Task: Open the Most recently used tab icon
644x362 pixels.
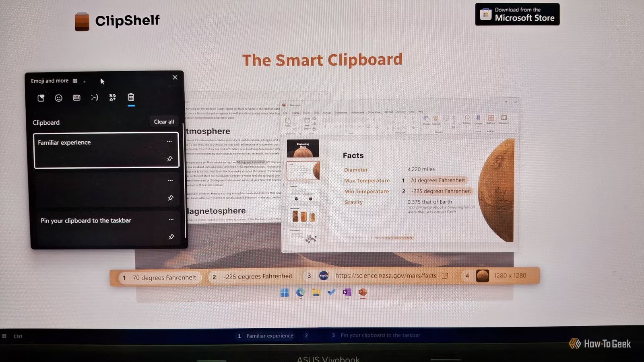Action: point(41,98)
